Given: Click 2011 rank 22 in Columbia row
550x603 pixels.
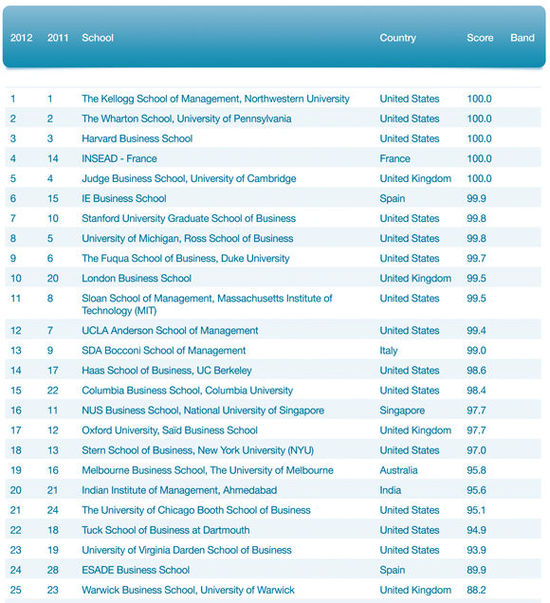Looking at the screenshot, I should click(53, 391).
